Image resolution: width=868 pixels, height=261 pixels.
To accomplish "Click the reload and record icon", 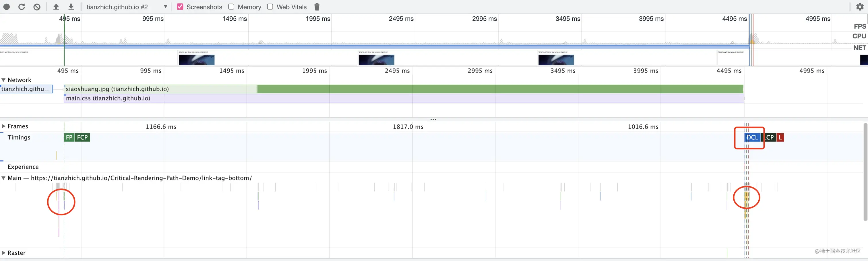I will click(x=22, y=7).
